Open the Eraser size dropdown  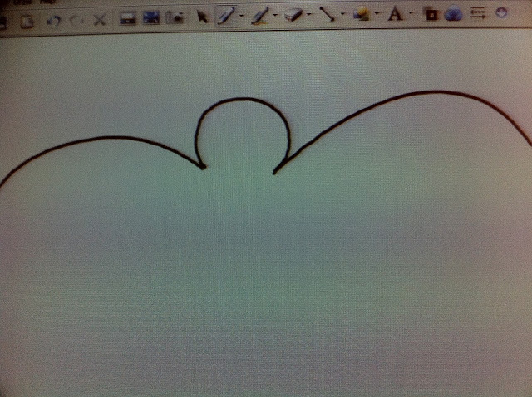coord(309,14)
